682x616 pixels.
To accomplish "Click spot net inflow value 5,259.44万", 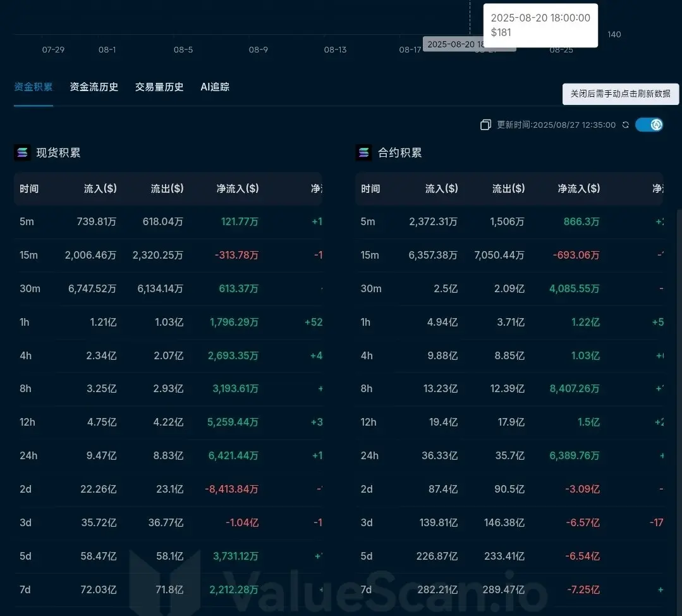I will pos(233,422).
